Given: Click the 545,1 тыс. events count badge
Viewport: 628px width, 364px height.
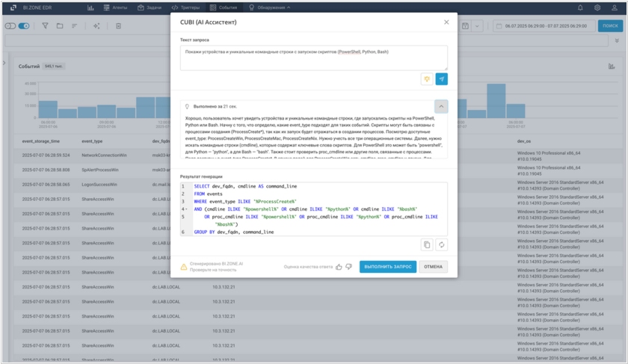Looking at the screenshot, I should pos(53,66).
